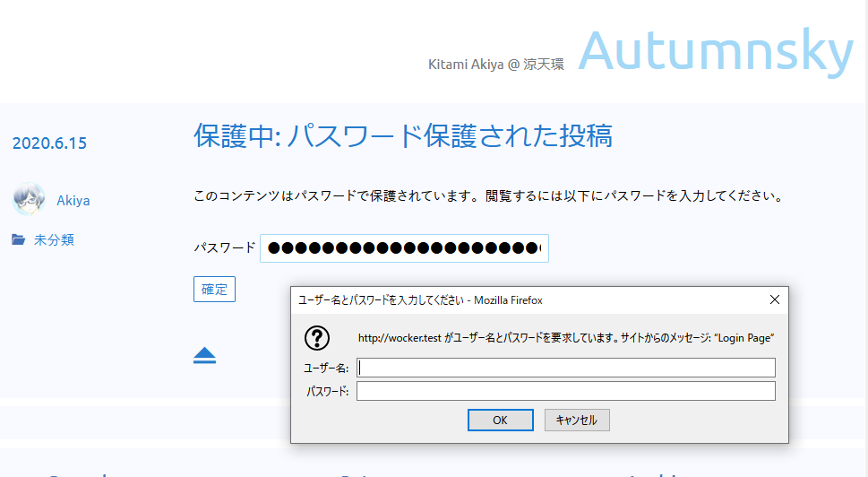This screenshot has height=477, width=868.
Task: Click the question mark icon in dialog
Action: point(317,338)
